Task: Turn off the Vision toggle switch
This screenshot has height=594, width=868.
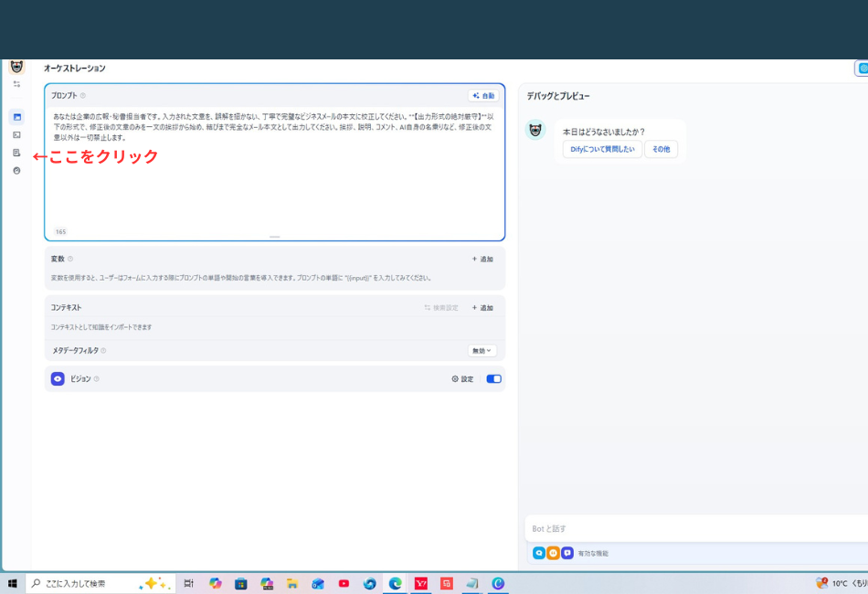Action: click(x=493, y=378)
